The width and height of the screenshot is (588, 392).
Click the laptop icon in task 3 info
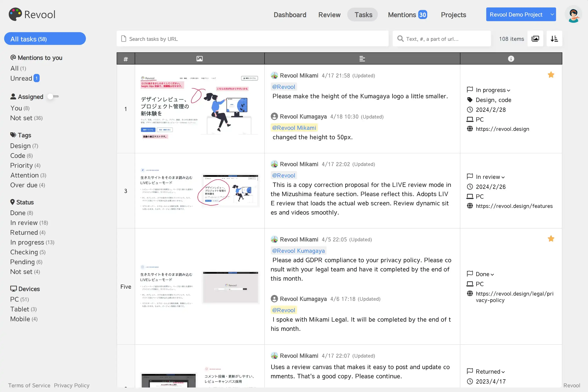pos(470,196)
